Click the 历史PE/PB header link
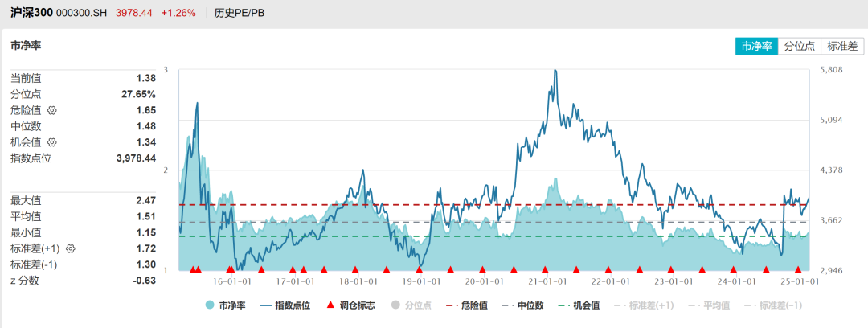Image resolution: width=868 pixels, height=328 pixels. (240, 13)
